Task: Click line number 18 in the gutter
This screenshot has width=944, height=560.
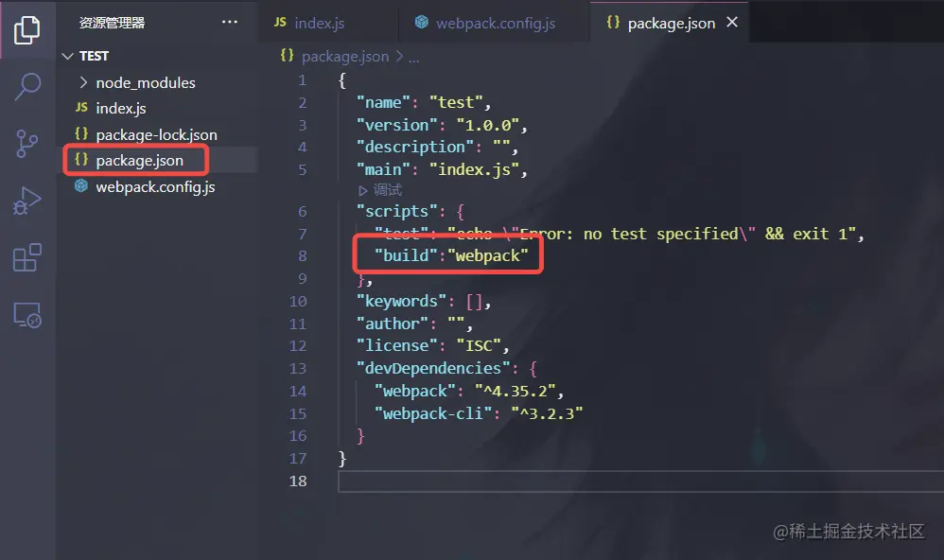Action: coord(298,481)
